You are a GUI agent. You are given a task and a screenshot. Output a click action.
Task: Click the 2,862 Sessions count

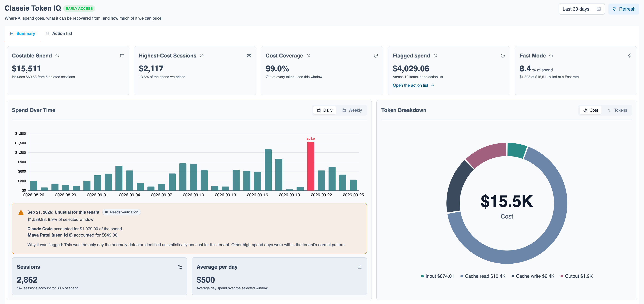pyautogui.click(x=27, y=280)
